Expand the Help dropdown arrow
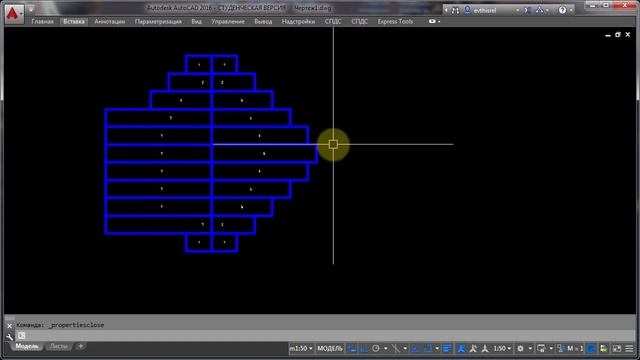This screenshot has height=360, width=640. pos(571,10)
